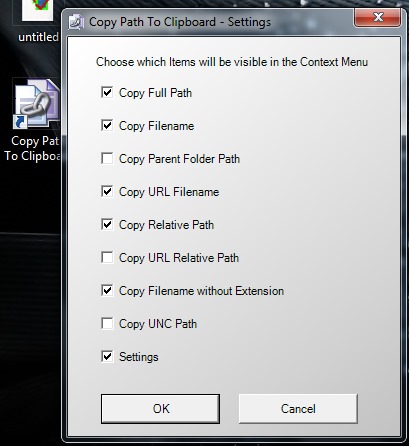This screenshot has width=409, height=446.
Task: Click the Copy Filename without Extension label
Action: click(x=201, y=291)
